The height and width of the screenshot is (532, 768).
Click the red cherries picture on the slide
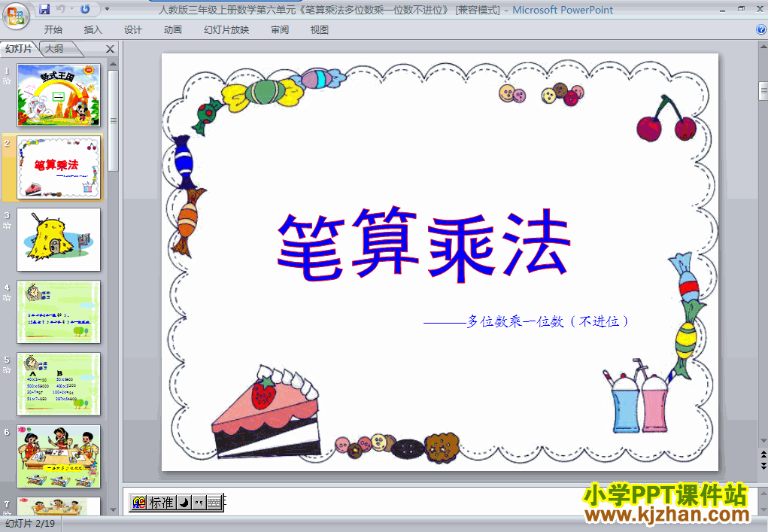[x=666, y=119]
